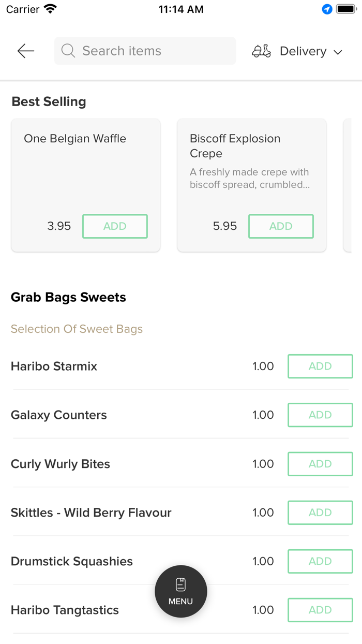Tap the location services status icon
This screenshot has width=362, height=644.
tap(327, 9)
